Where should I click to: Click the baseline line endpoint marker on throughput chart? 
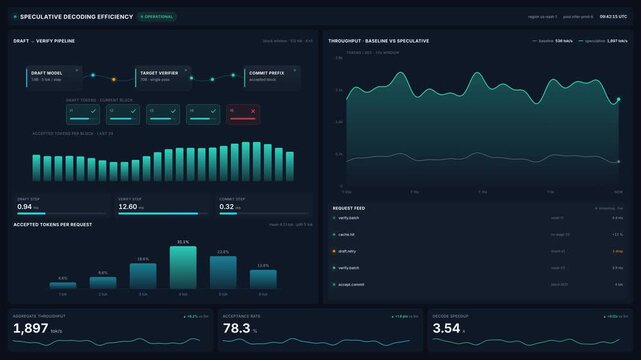coord(619,162)
